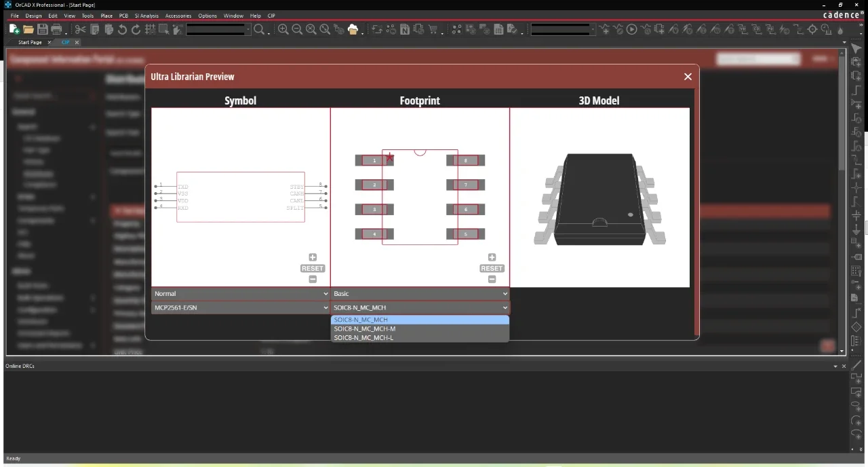Collapse the Online DRCs panel arrow

pyautogui.click(x=835, y=367)
